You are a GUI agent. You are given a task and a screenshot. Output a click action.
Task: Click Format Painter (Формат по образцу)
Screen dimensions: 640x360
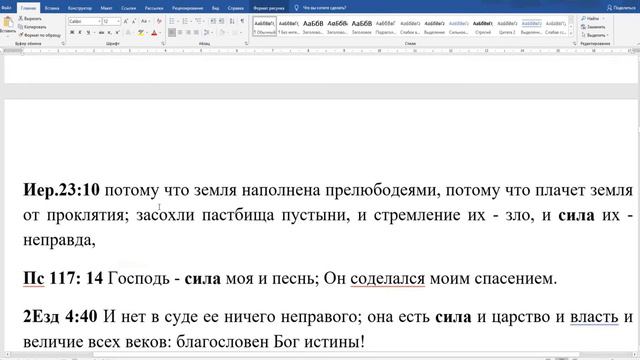point(40,35)
